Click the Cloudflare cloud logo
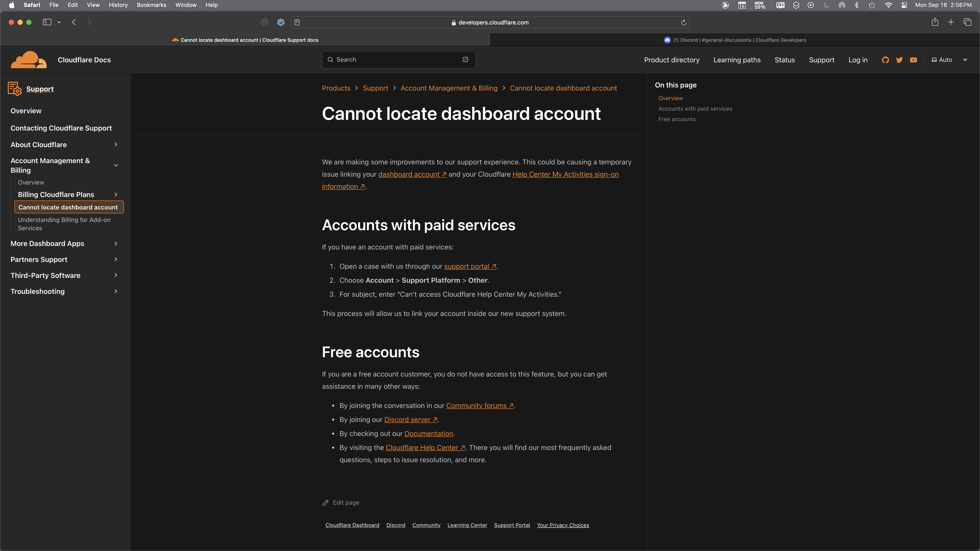This screenshot has height=551, width=980. [28, 60]
